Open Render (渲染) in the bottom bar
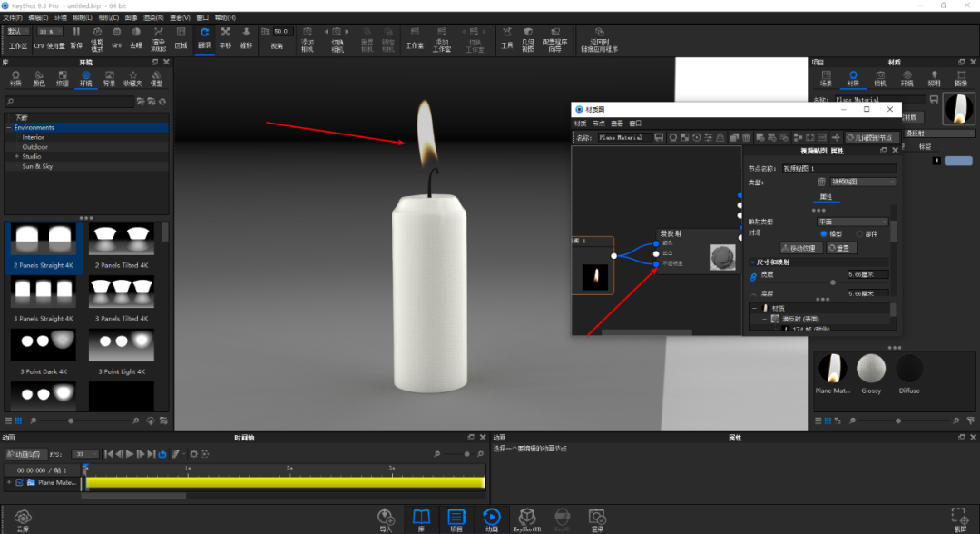The image size is (980, 534). 597,520
